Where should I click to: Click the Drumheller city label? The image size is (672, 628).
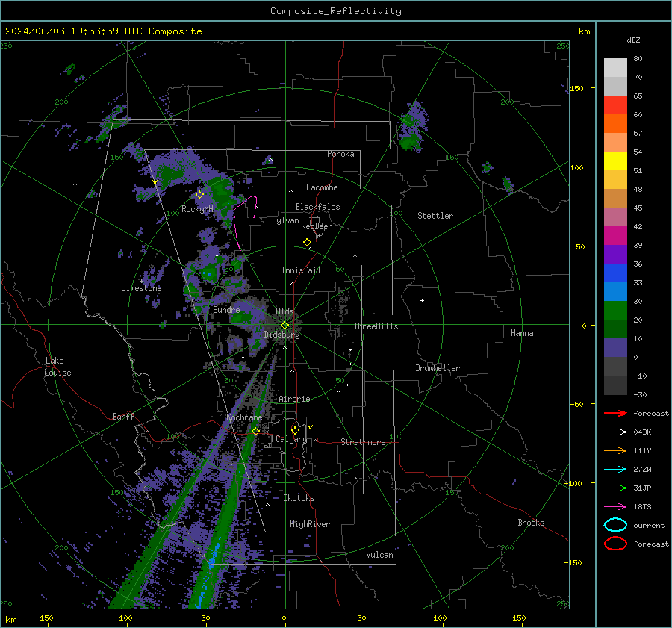click(438, 368)
